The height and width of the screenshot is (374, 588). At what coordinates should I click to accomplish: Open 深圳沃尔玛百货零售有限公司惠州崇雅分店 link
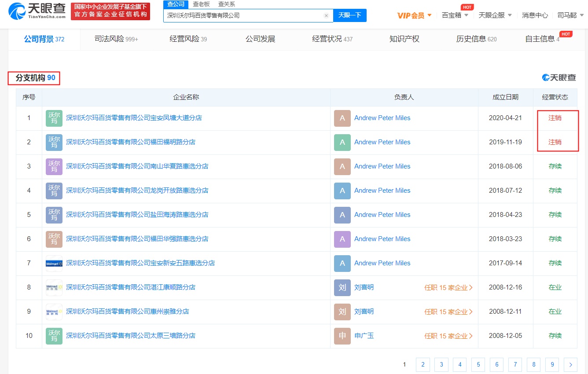(127, 312)
